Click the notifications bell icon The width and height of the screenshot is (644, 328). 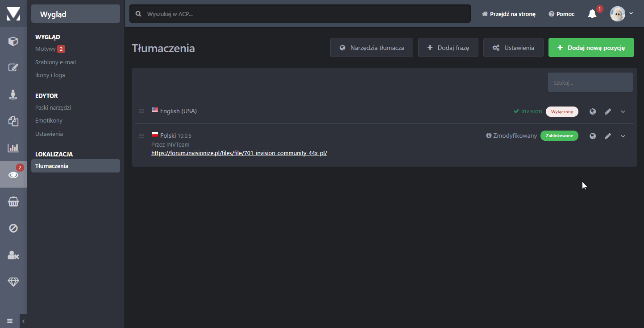click(592, 14)
